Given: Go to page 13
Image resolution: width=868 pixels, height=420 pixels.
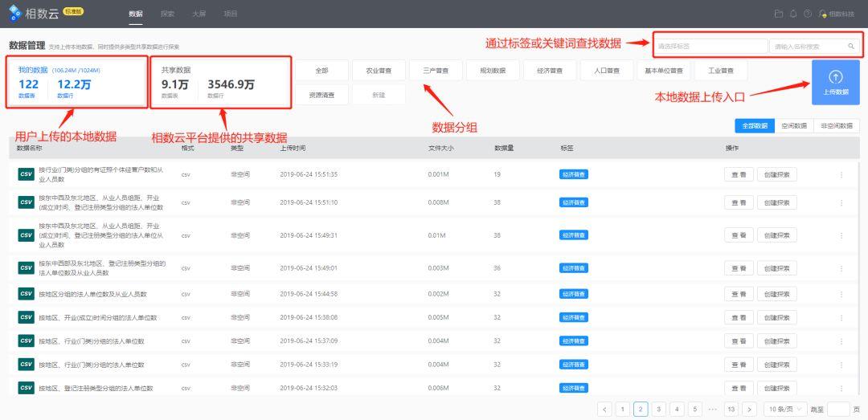Looking at the screenshot, I should [x=731, y=410].
